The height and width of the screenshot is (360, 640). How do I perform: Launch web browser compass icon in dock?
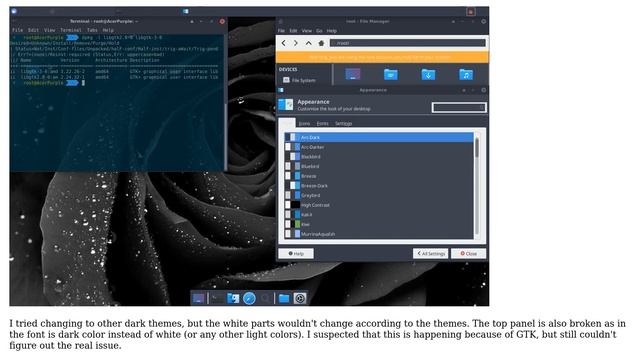249,298
